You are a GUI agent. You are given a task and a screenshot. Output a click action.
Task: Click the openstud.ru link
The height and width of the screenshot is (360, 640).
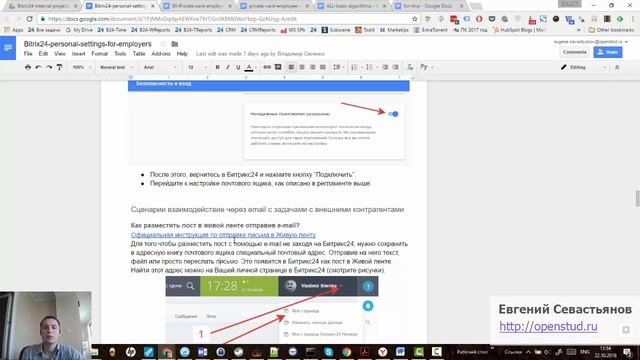click(x=548, y=326)
